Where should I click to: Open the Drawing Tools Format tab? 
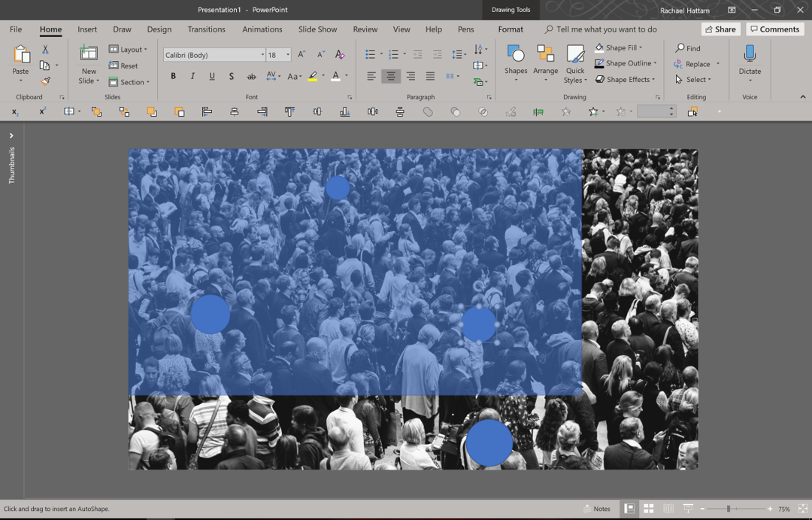pos(511,29)
